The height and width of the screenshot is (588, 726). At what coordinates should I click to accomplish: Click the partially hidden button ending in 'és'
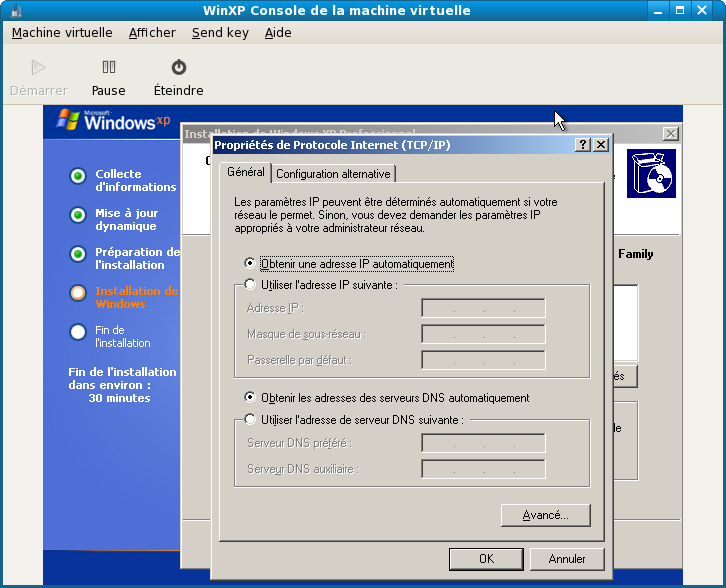[x=625, y=376]
